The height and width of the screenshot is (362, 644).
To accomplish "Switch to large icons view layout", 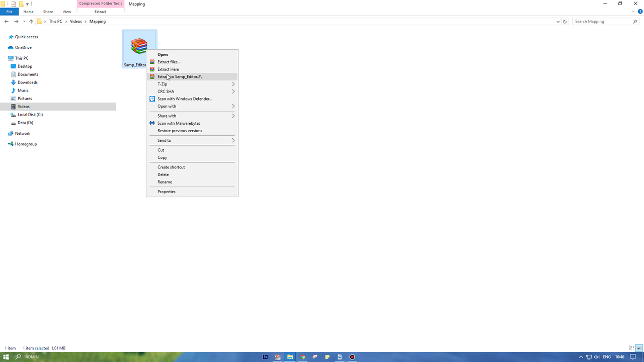I will pyautogui.click(x=639, y=348).
